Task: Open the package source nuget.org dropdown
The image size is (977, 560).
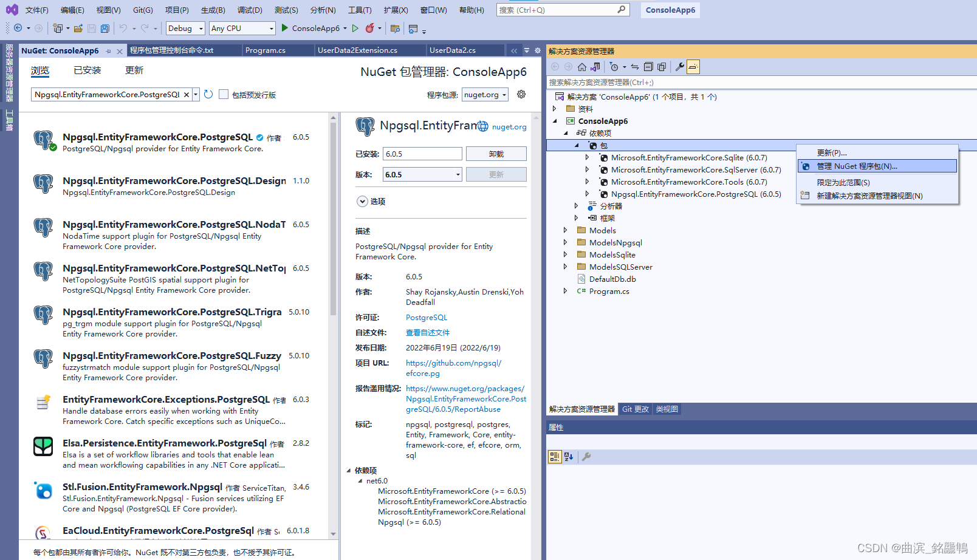Action: coord(485,95)
